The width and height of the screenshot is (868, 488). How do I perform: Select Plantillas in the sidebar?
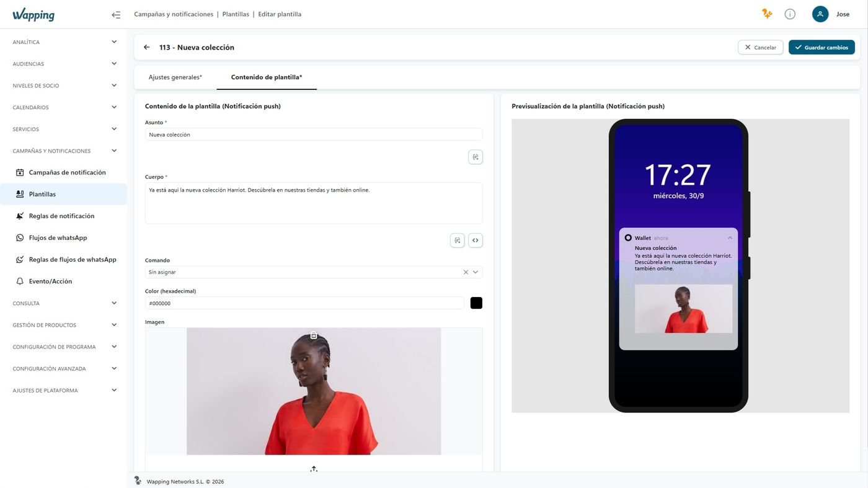pyautogui.click(x=63, y=194)
